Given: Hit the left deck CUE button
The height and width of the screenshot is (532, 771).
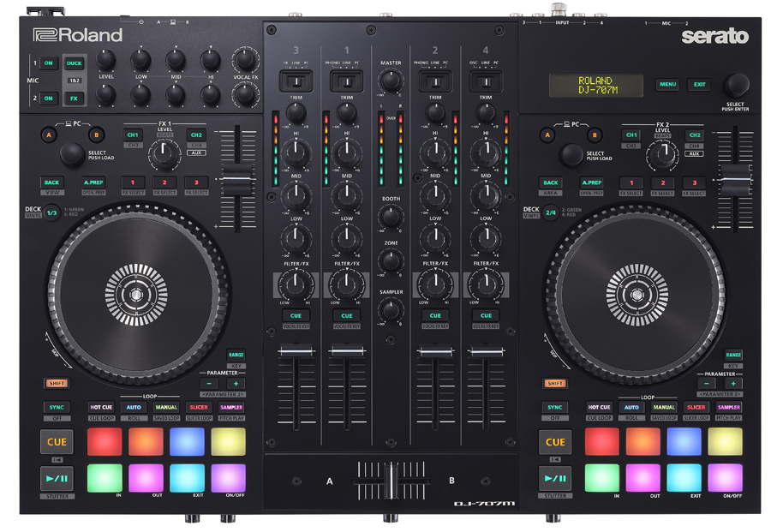Looking at the screenshot, I should pyautogui.click(x=57, y=441).
